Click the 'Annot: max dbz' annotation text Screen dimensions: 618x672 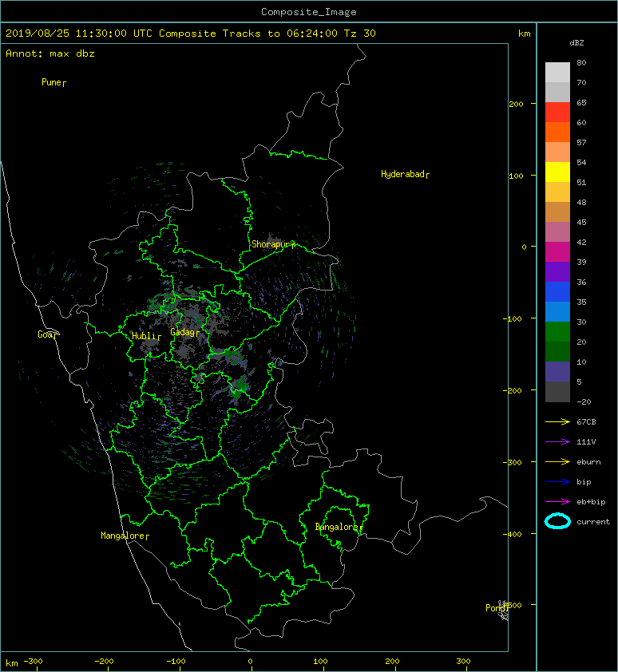pyautogui.click(x=50, y=53)
